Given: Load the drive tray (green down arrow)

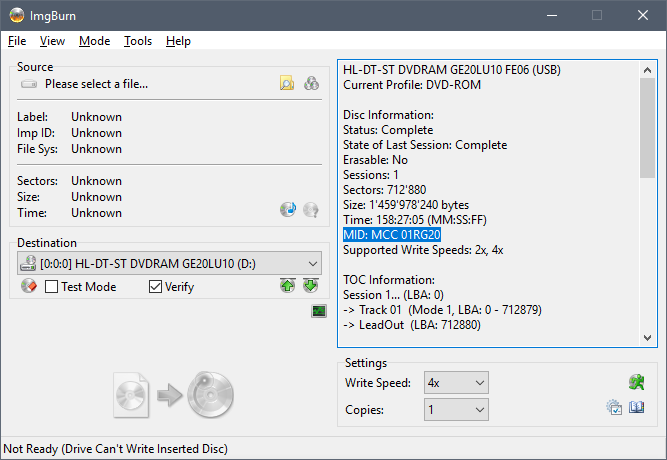Looking at the screenshot, I should click(x=311, y=286).
